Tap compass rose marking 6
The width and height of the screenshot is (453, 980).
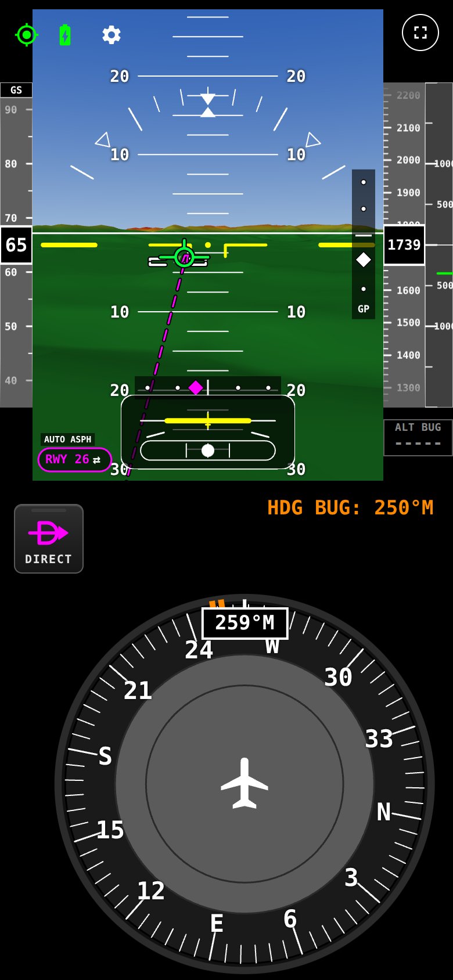(290, 918)
